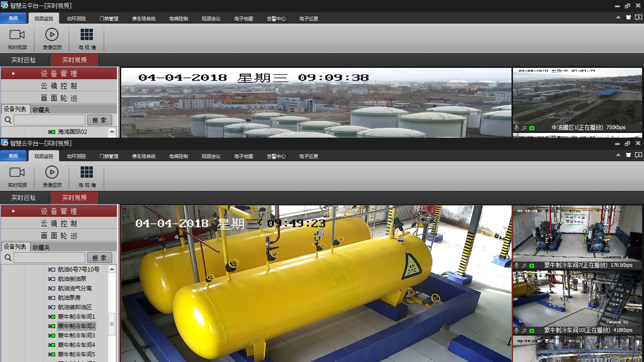This screenshot has height=362, width=644.
Task: Switch to 门禁管理 tab in lower window
Action: pyautogui.click(x=109, y=156)
